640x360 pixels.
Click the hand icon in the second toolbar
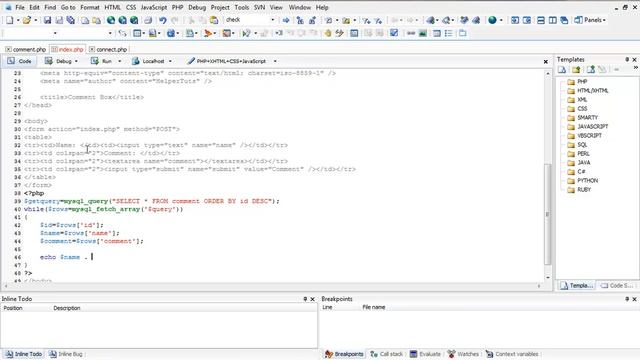pos(328,33)
